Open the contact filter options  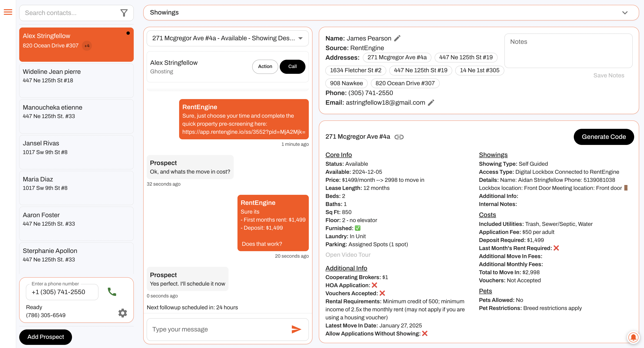click(124, 13)
